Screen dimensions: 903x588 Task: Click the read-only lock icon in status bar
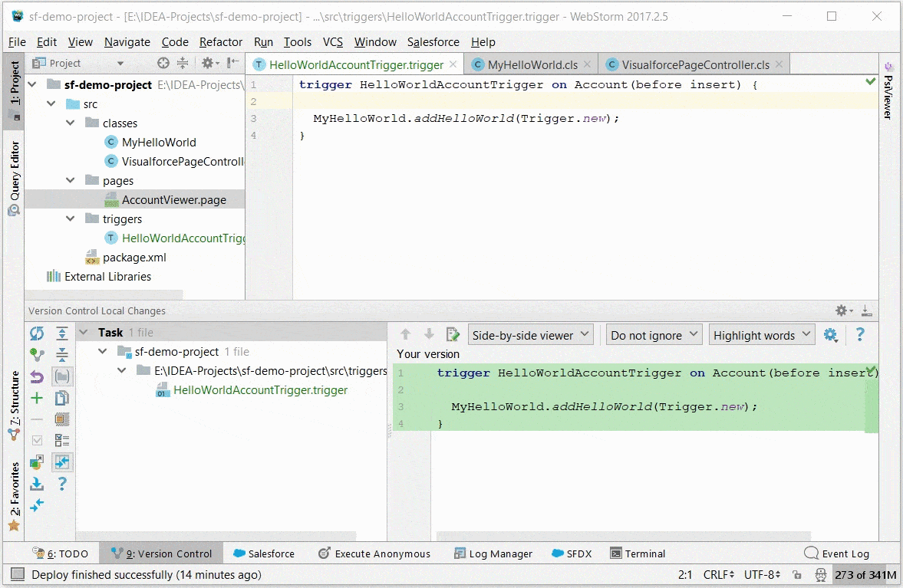pyautogui.click(x=797, y=575)
